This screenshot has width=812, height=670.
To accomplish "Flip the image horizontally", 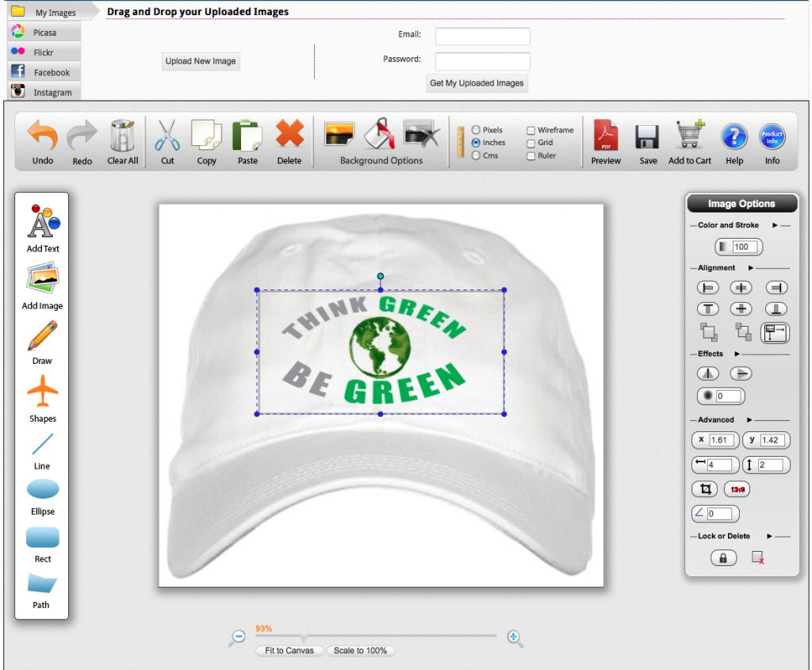I will [x=708, y=373].
